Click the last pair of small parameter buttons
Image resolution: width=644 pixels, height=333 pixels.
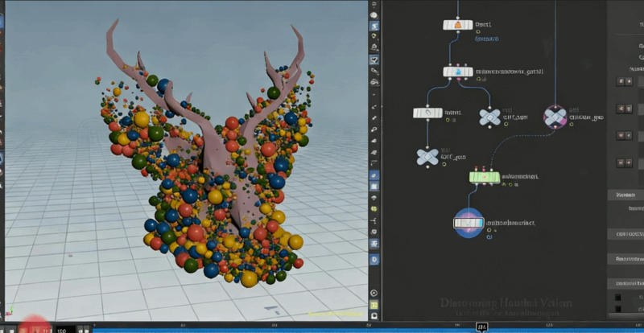coord(625,162)
